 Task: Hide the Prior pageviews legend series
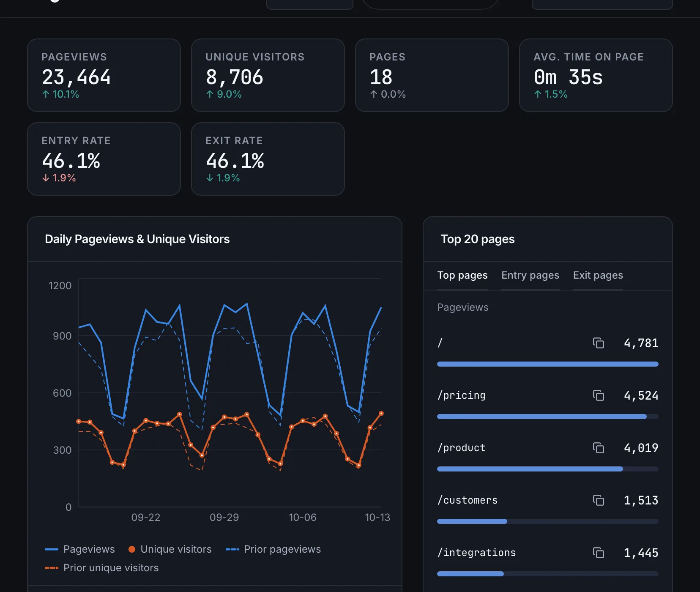pyautogui.click(x=273, y=549)
